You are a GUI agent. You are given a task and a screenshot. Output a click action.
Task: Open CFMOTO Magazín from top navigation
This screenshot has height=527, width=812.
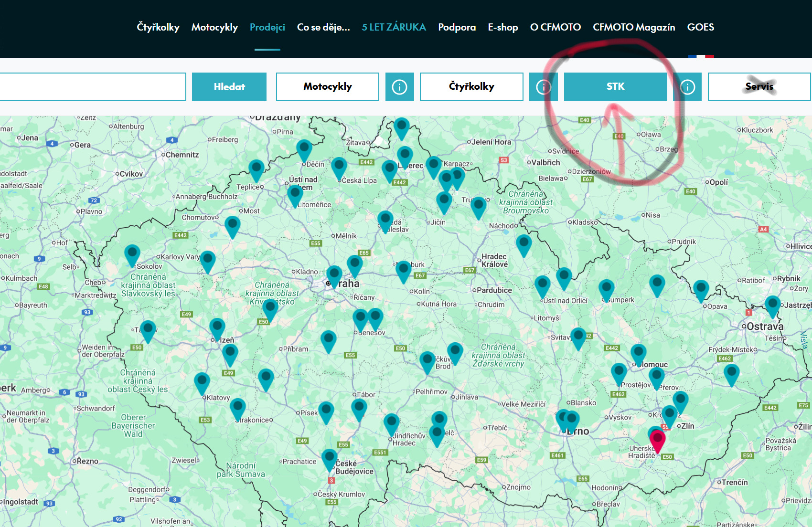[633, 27]
